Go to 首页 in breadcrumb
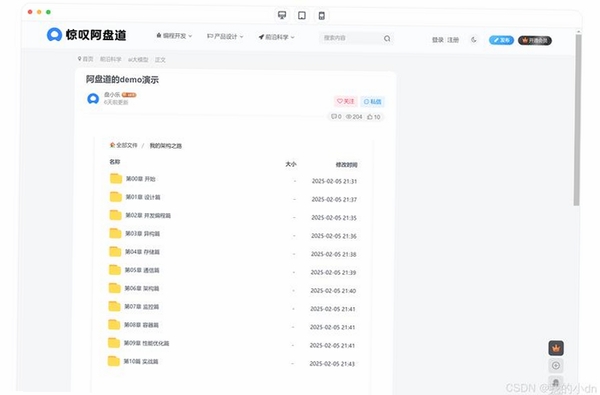 point(85,59)
